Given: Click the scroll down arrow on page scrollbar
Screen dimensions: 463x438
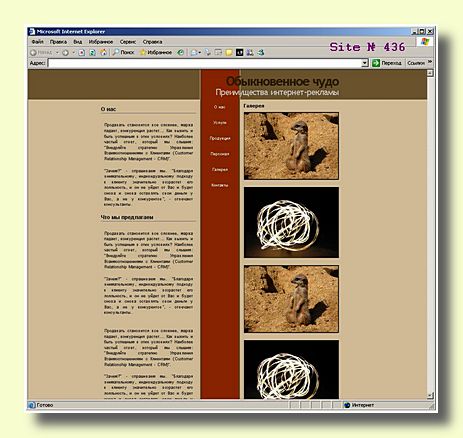Looking at the screenshot, I should tap(430, 395).
